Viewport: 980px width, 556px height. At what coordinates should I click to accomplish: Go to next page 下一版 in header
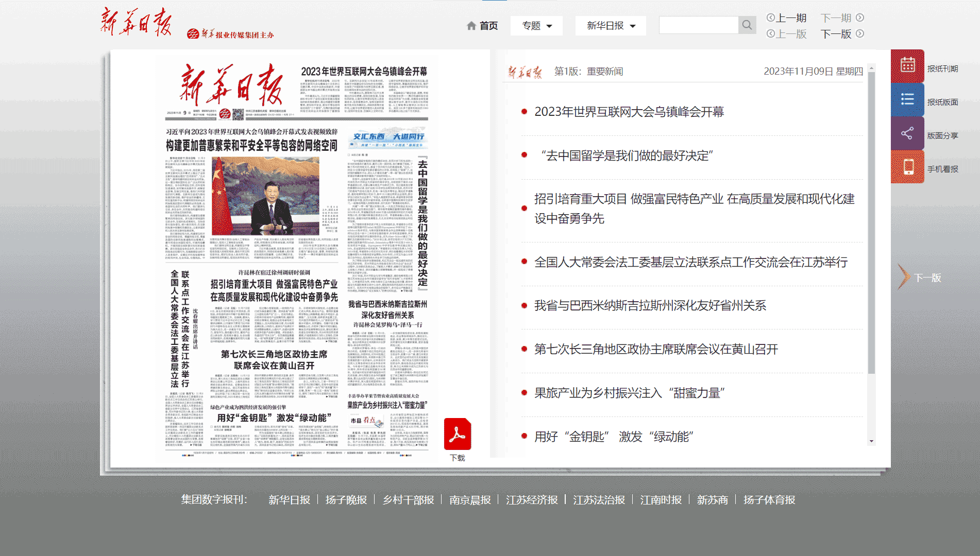point(836,34)
